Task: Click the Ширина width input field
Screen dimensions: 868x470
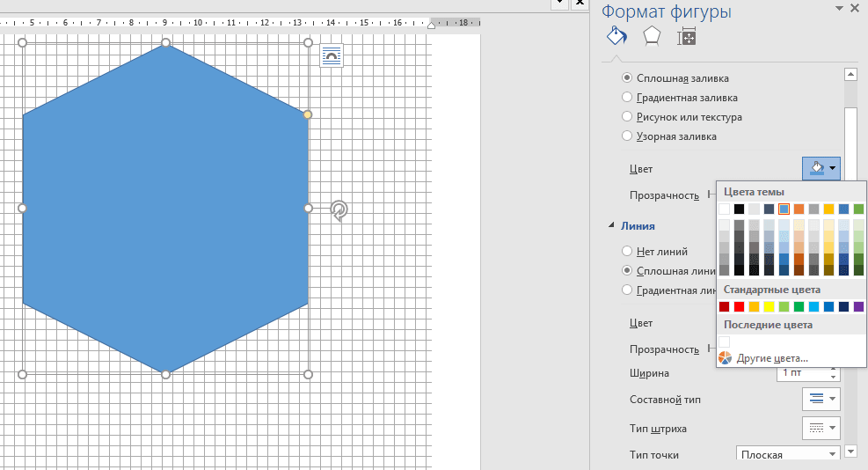Action: 803,373
